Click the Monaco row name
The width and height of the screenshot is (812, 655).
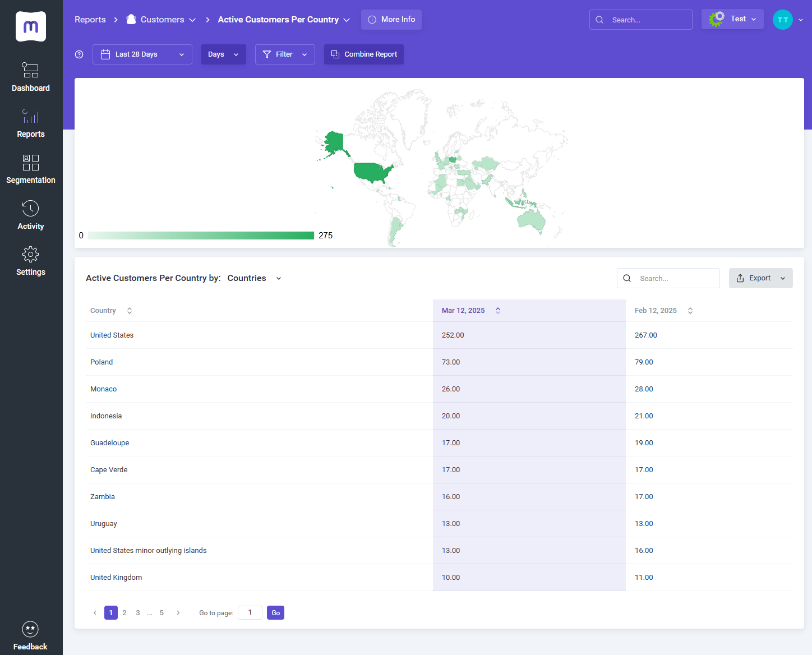click(104, 389)
